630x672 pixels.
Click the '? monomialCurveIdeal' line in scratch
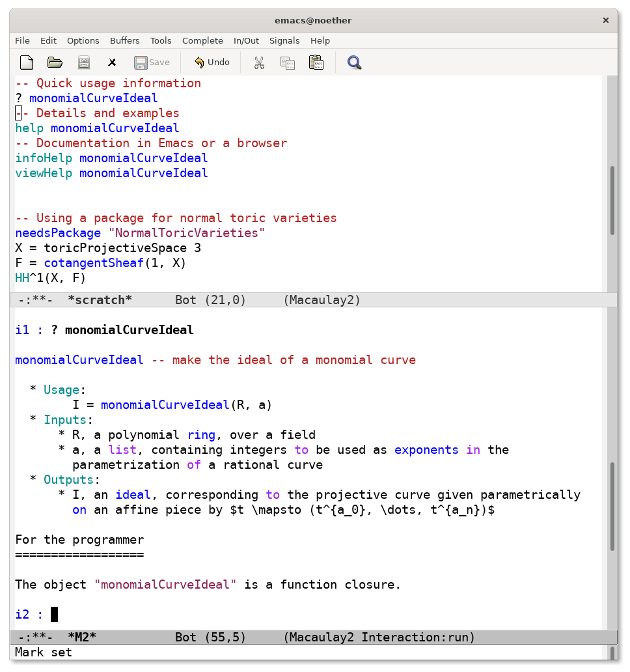click(x=86, y=98)
